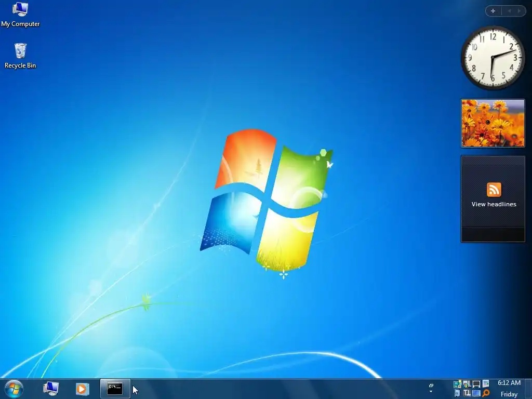Expand hidden tray icons arrow
Image resolution: width=532 pixels, height=399 pixels.
431,392
